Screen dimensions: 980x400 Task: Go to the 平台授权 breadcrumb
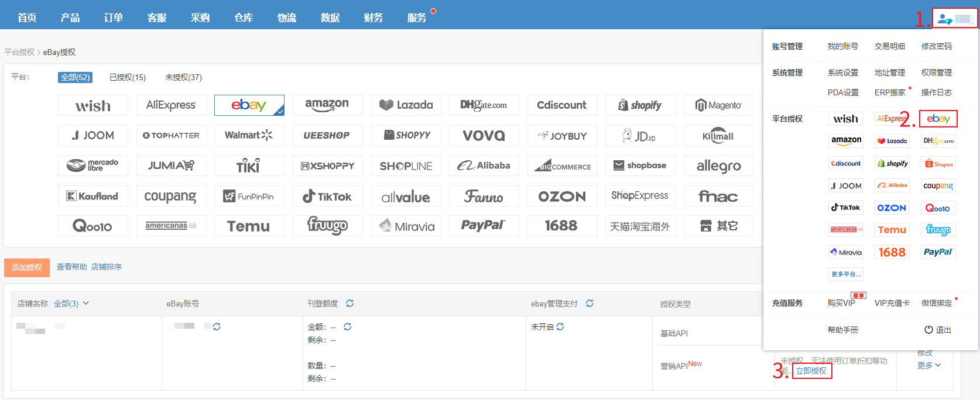pos(19,52)
